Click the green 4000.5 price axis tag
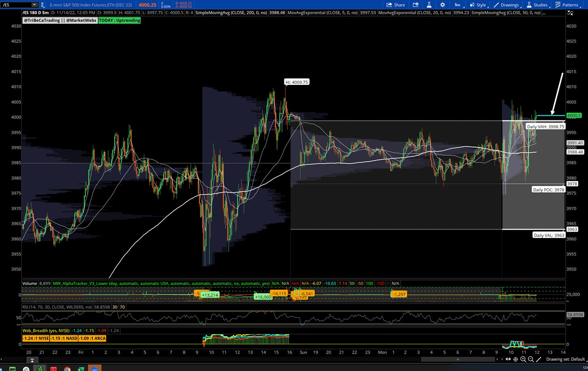 (x=574, y=116)
